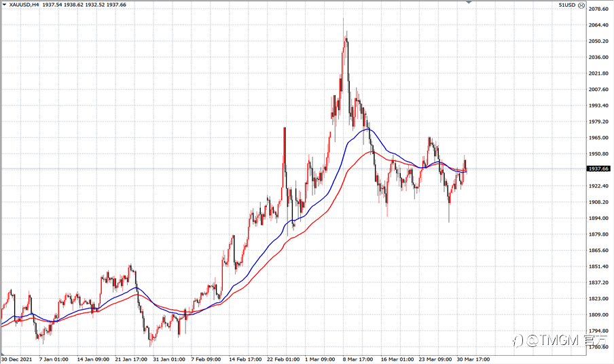This screenshot has height=364, width=614.
Task: Click the 1894.00 price scale label
Action: pos(598,219)
